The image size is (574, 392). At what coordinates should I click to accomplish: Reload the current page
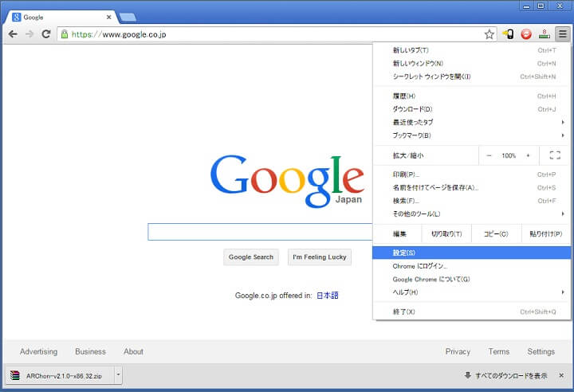[x=45, y=34]
